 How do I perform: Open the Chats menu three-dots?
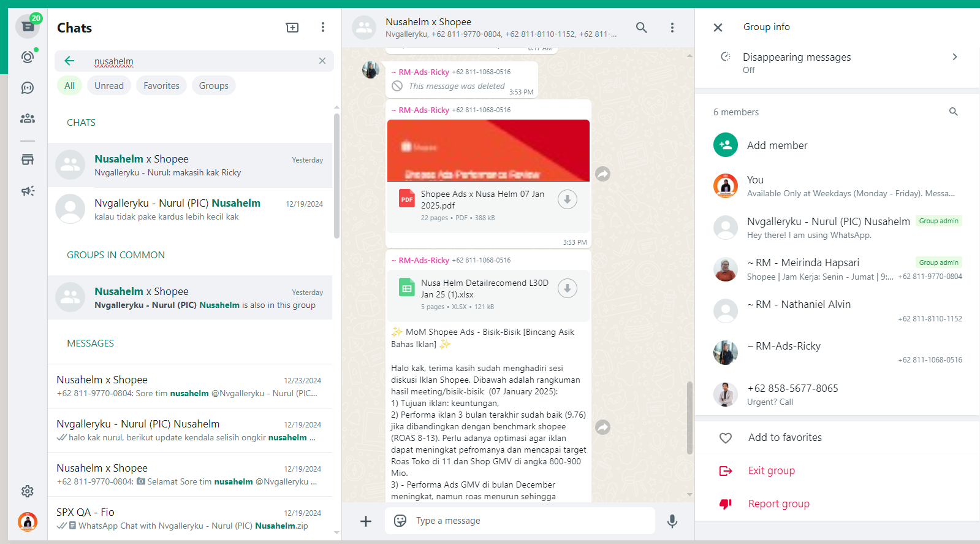pyautogui.click(x=323, y=27)
